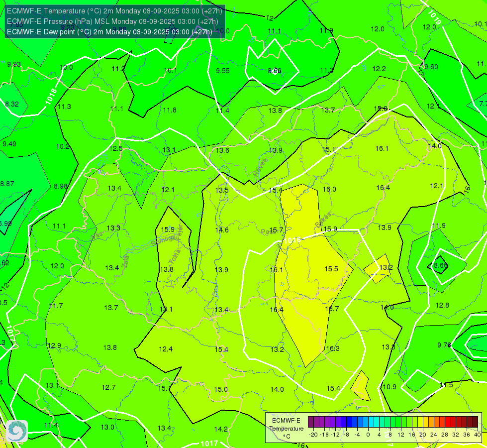Click the 12.8 temperature value
This screenshot has height=448, width=487.
click(x=442, y=305)
